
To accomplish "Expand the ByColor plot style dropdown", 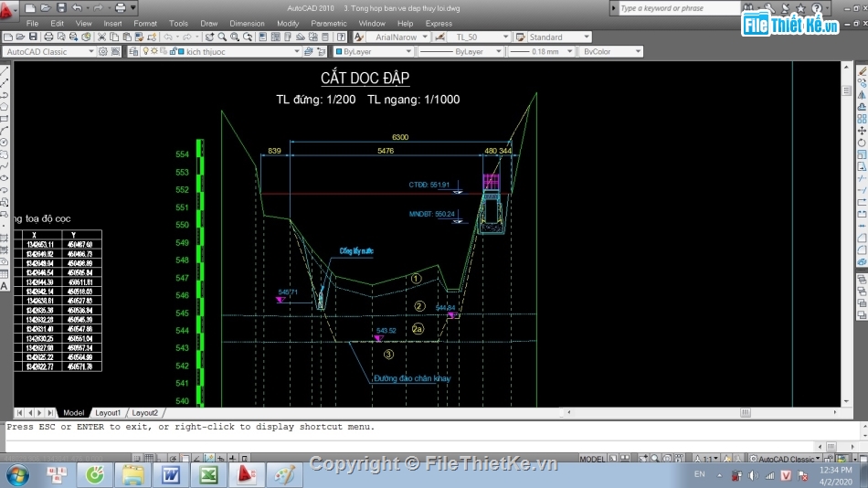I will pyautogui.click(x=638, y=51).
